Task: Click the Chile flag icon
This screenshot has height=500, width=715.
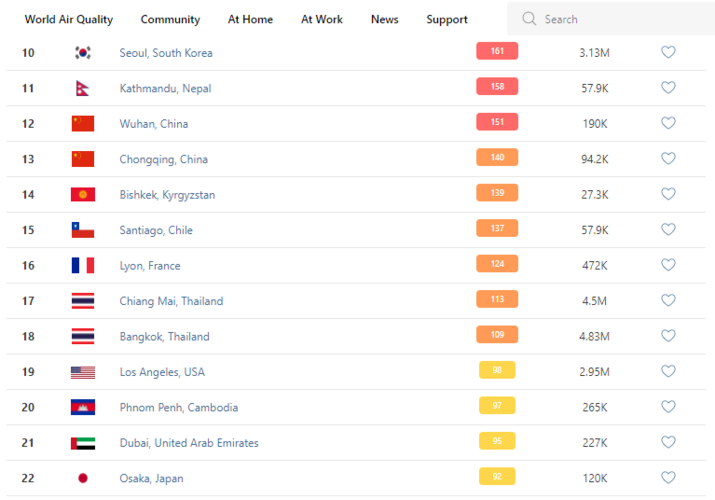Action: pyautogui.click(x=83, y=230)
